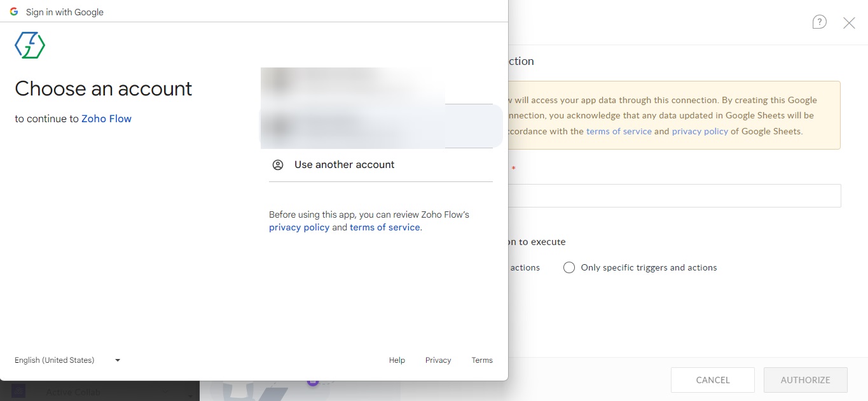
Task: Expand the Active Collab dropdown chevron
Action: pyautogui.click(x=165, y=392)
